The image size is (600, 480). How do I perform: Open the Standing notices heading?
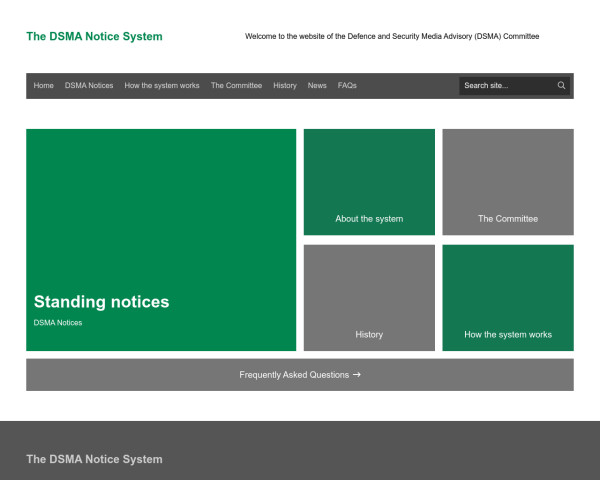click(101, 302)
